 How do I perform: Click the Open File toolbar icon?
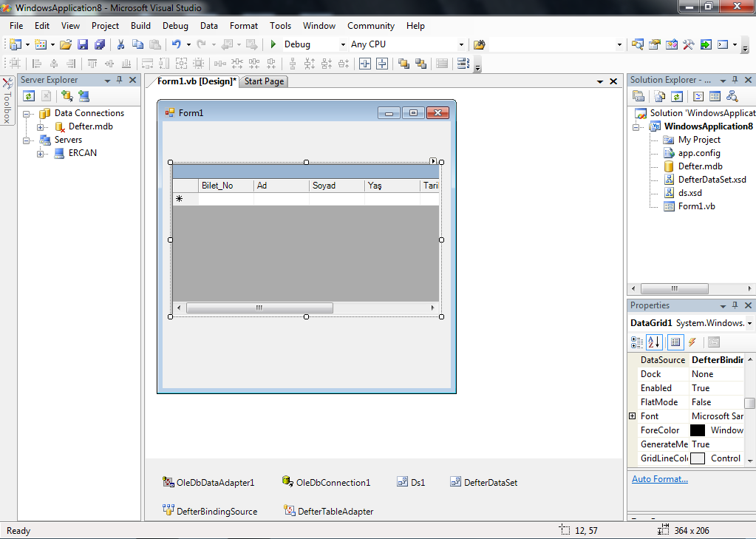(66, 44)
